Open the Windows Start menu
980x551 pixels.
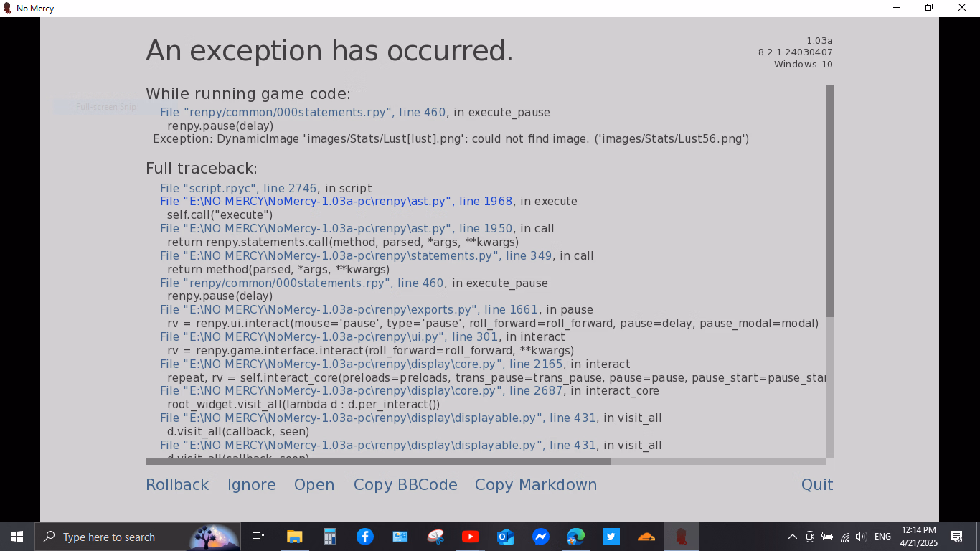click(x=17, y=537)
